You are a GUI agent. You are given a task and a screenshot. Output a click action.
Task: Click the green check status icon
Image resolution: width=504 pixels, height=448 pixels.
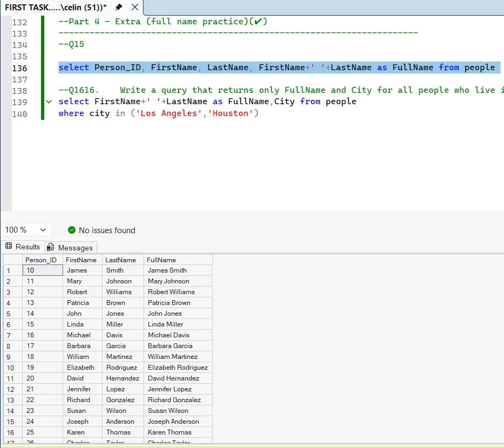(x=71, y=230)
